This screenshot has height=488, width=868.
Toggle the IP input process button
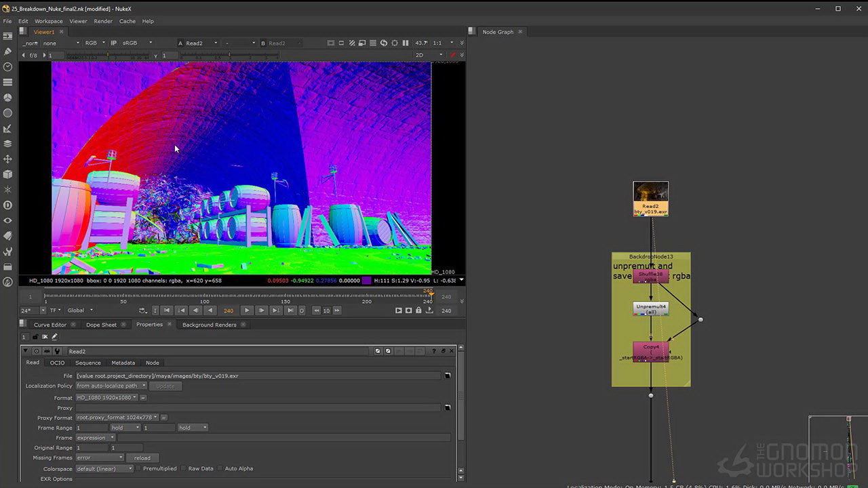click(x=113, y=43)
